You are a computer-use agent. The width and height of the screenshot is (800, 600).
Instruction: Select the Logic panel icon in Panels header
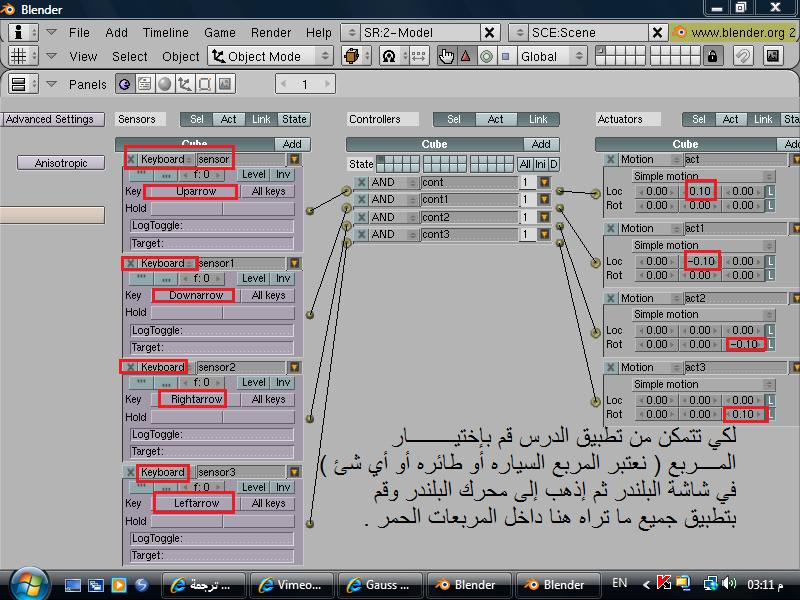coord(124,84)
